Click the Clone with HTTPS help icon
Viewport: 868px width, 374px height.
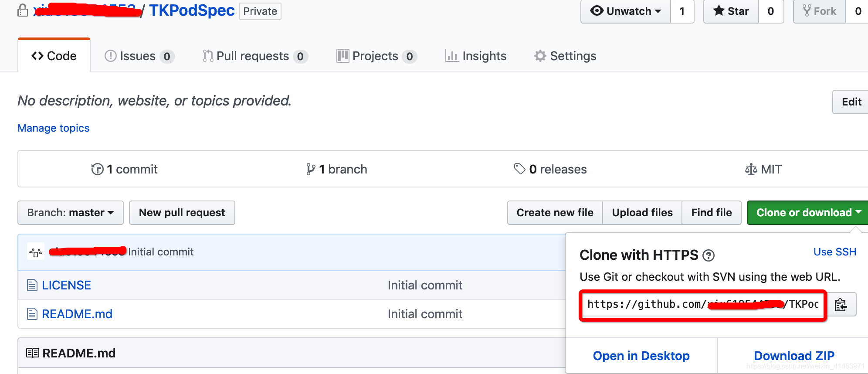pyautogui.click(x=709, y=255)
